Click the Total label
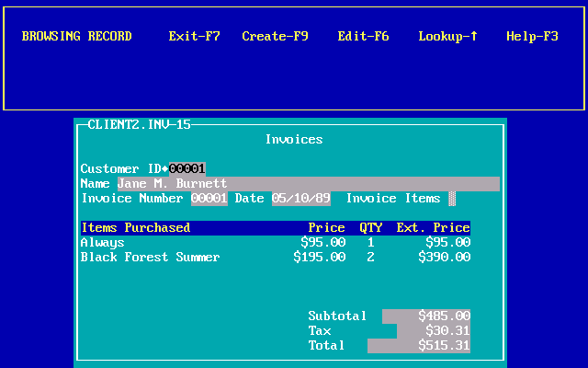588x368 pixels. (x=326, y=346)
